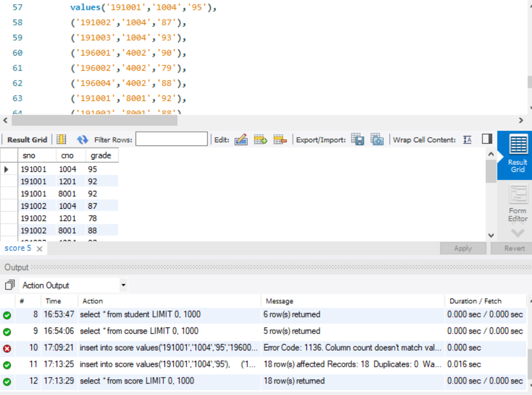This screenshot has height=395, width=532.
Task: Select output row 9 select from course
Action: pyautogui.click(x=263, y=331)
